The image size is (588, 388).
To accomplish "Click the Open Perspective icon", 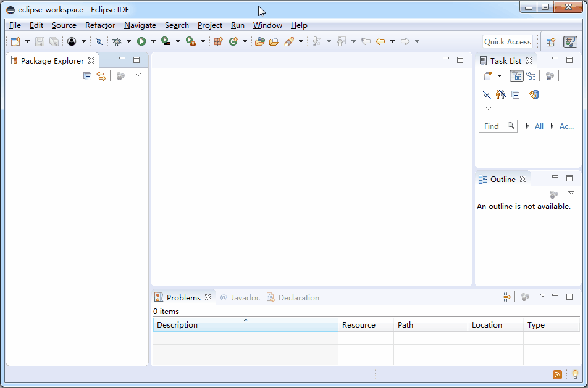I will coord(550,42).
